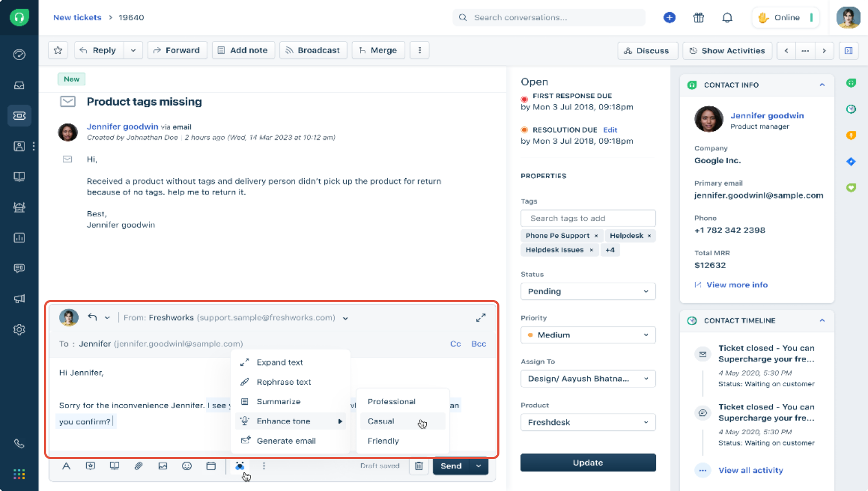Select Summarize in AI menu
The image size is (868, 491).
point(291,402)
